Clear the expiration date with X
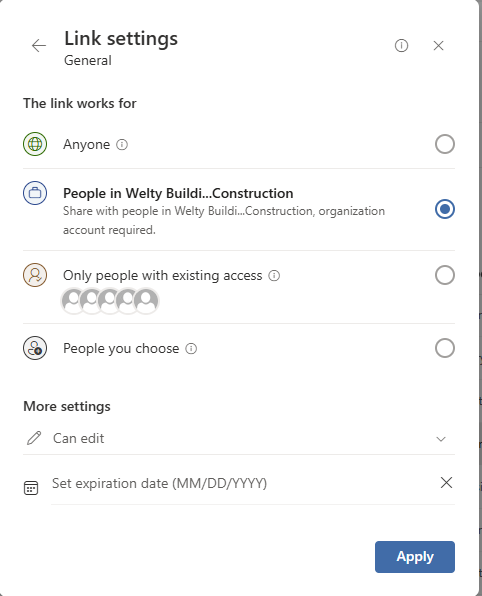Image resolution: width=482 pixels, height=596 pixels. 446,483
